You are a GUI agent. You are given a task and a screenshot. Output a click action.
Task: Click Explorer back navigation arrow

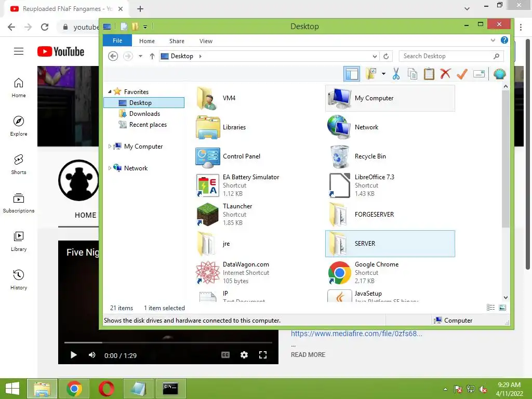pos(113,56)
